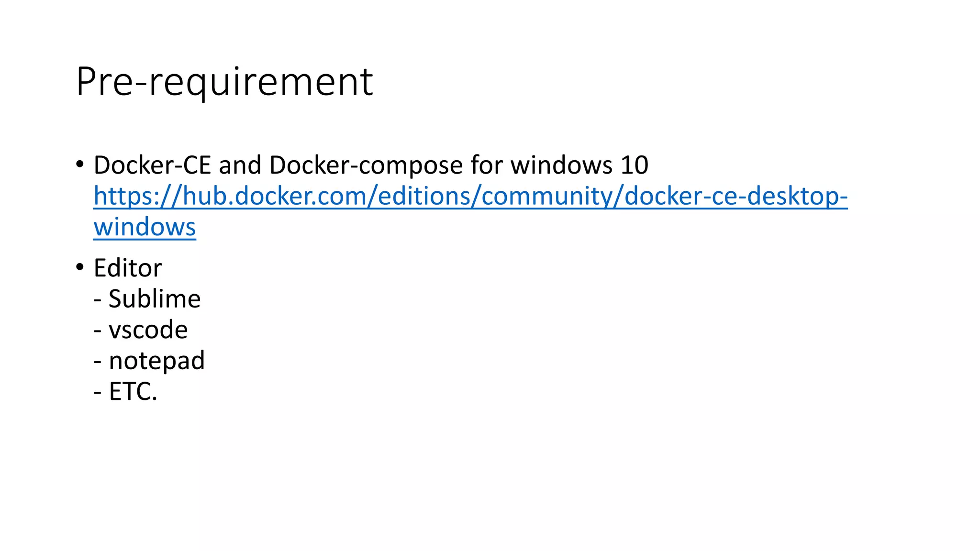Select the "- ETC." list line

click(125, 392)
